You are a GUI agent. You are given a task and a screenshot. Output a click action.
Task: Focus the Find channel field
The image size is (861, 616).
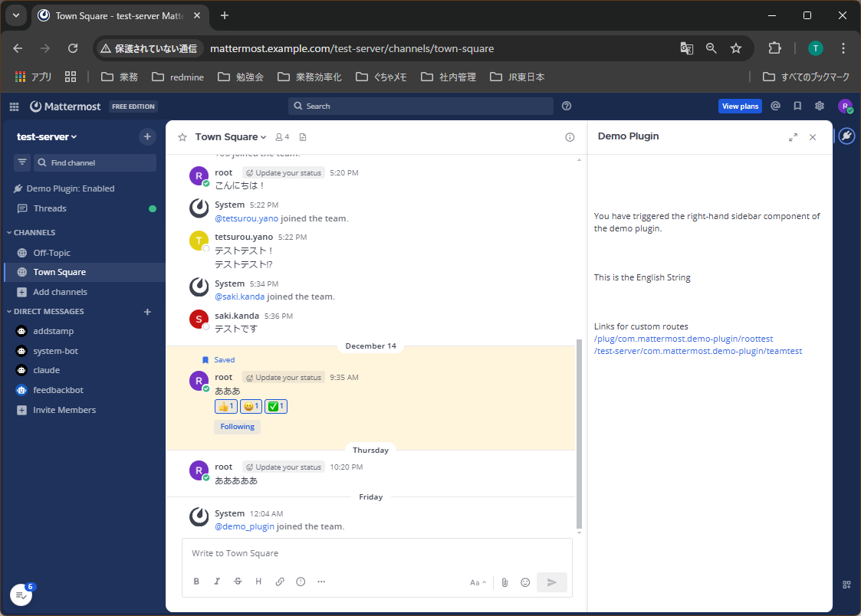[x=95, y=162]
